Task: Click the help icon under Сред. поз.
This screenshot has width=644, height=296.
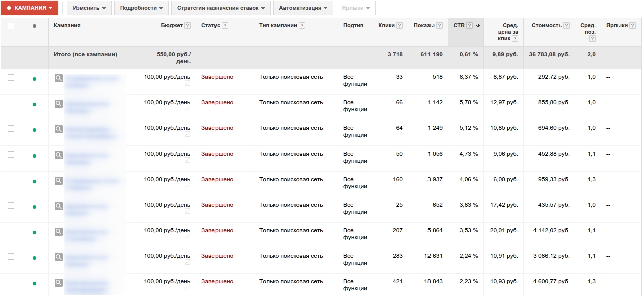Action: pos(592,39)
